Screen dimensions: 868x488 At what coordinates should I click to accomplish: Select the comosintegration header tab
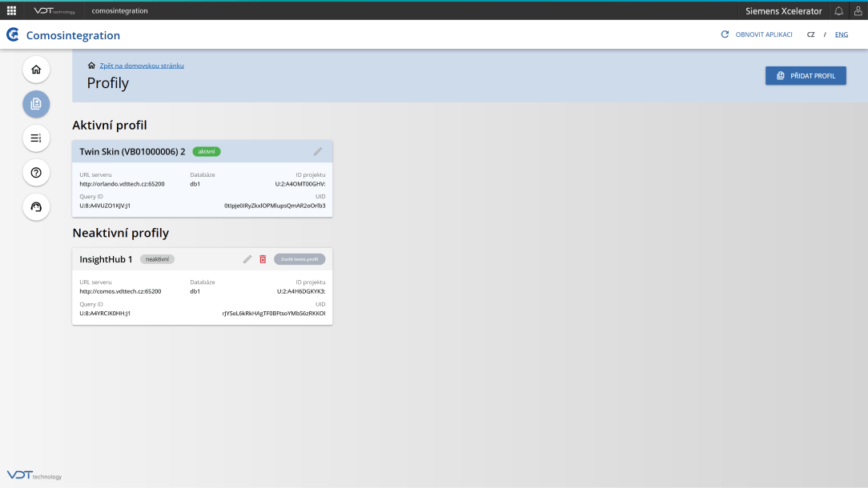click(x=119, y=10)
